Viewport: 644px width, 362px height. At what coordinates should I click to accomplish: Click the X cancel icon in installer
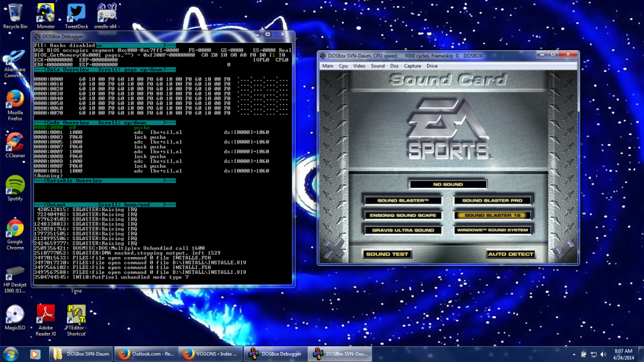click(x=333, y=251)
